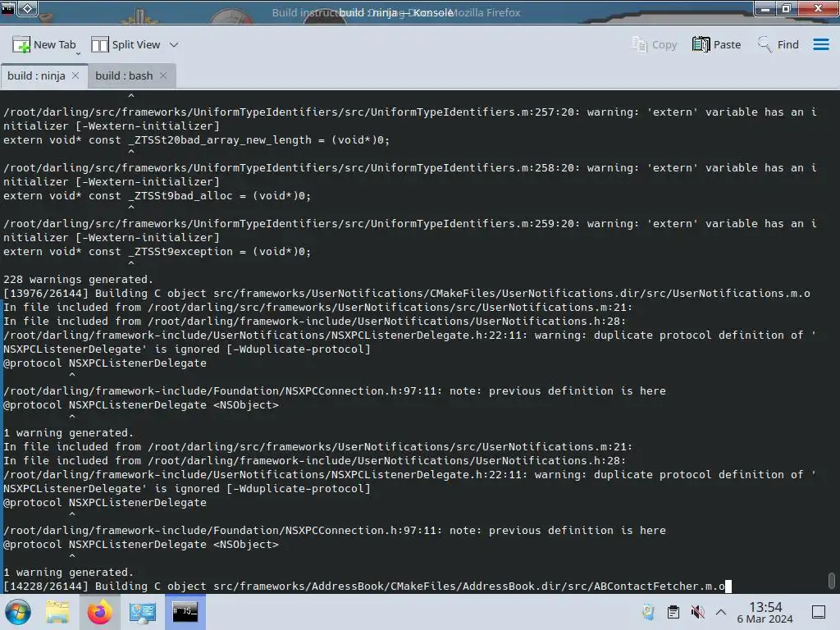Click the terminal vertical scrollbar handle
The width and height of the screenshot is (840, 630).
832,580
